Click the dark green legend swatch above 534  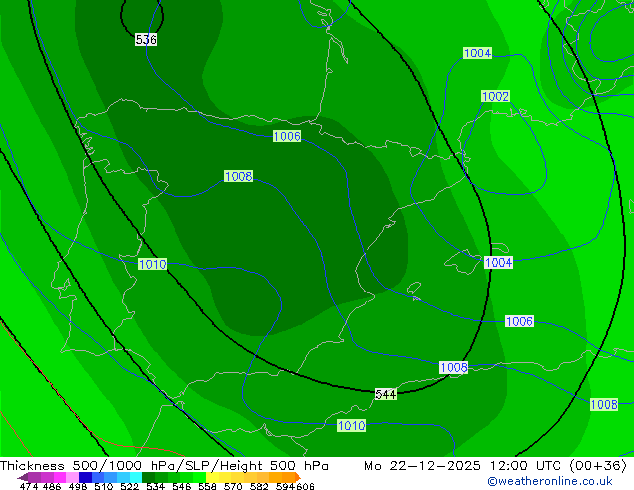click(148, 477)
